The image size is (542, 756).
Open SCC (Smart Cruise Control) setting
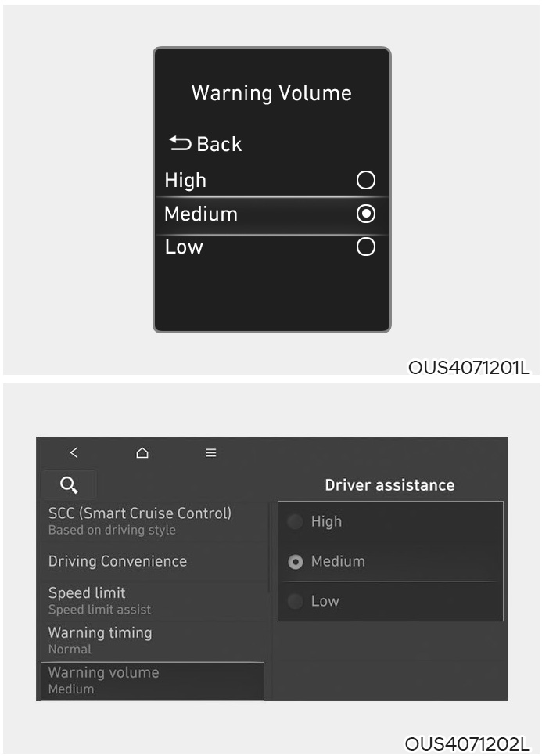coord(140,520)
